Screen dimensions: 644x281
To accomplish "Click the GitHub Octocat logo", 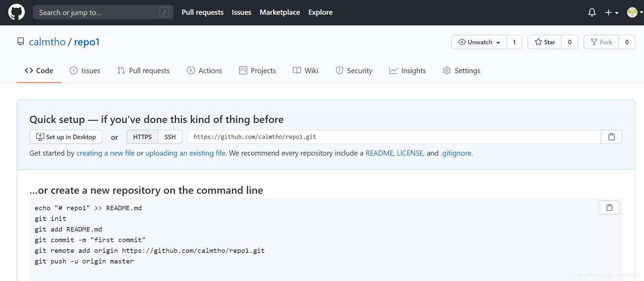I will tap(17, 12).
